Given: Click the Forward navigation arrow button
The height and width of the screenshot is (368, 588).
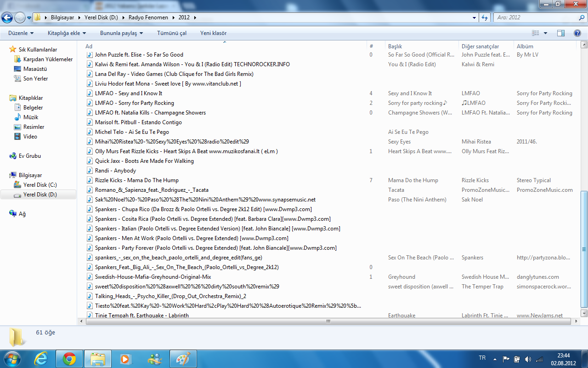Looking at the screenshot, I should 20,17.
